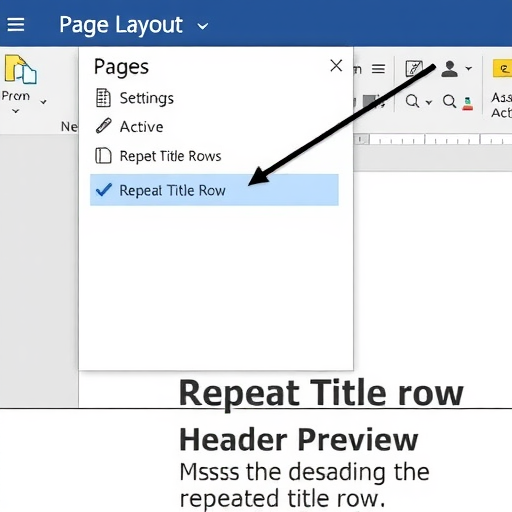Click the yellow paste clipboard icon
The height and width of the screenshot is (512, 512).
tap(20, 69)
